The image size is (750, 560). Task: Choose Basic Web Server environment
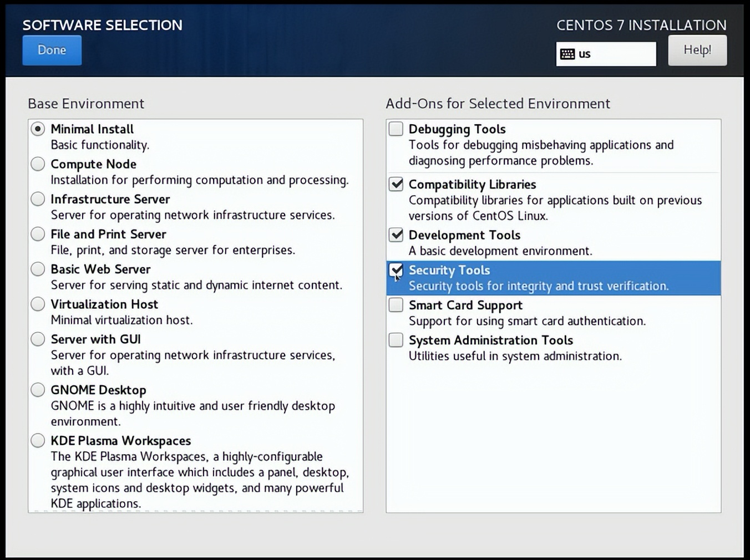tap(38, 269)
